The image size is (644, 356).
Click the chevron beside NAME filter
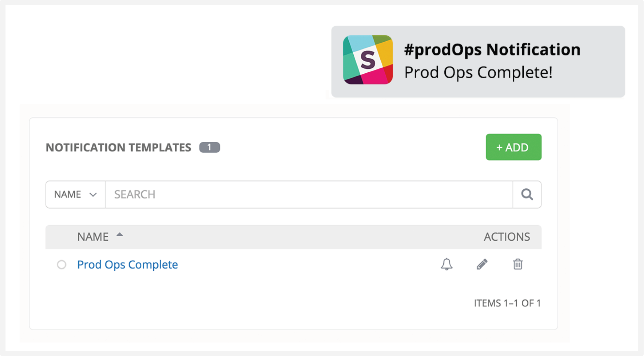coord(93,195)
